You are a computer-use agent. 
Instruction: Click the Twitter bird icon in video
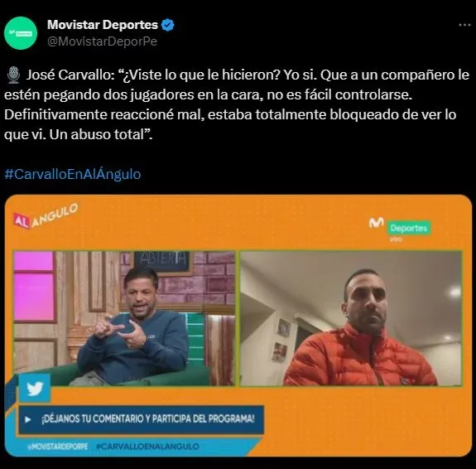coord(35,388)
